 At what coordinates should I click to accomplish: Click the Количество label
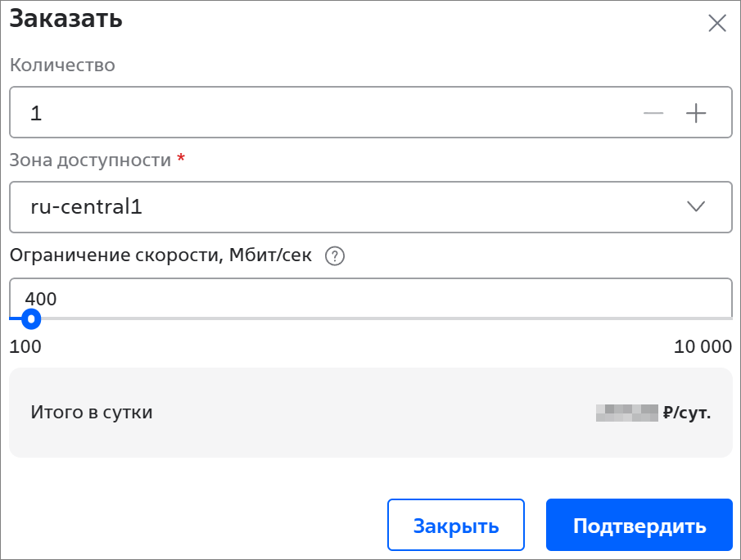[x=62, y=65]
